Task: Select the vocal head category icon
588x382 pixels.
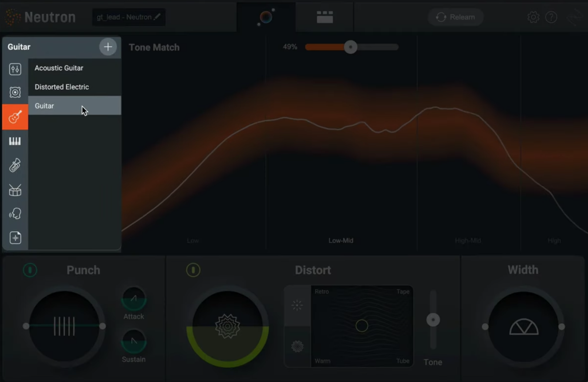Action: [15, 214]
